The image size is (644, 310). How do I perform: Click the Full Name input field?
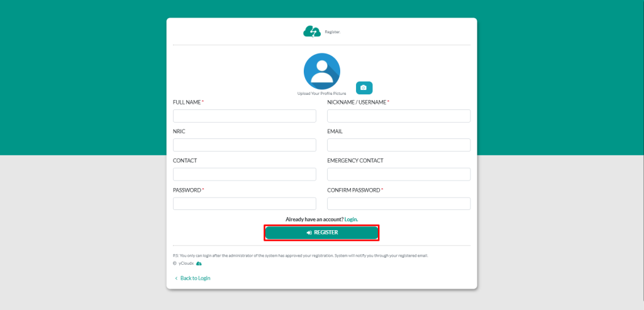(x=244, y=116)
